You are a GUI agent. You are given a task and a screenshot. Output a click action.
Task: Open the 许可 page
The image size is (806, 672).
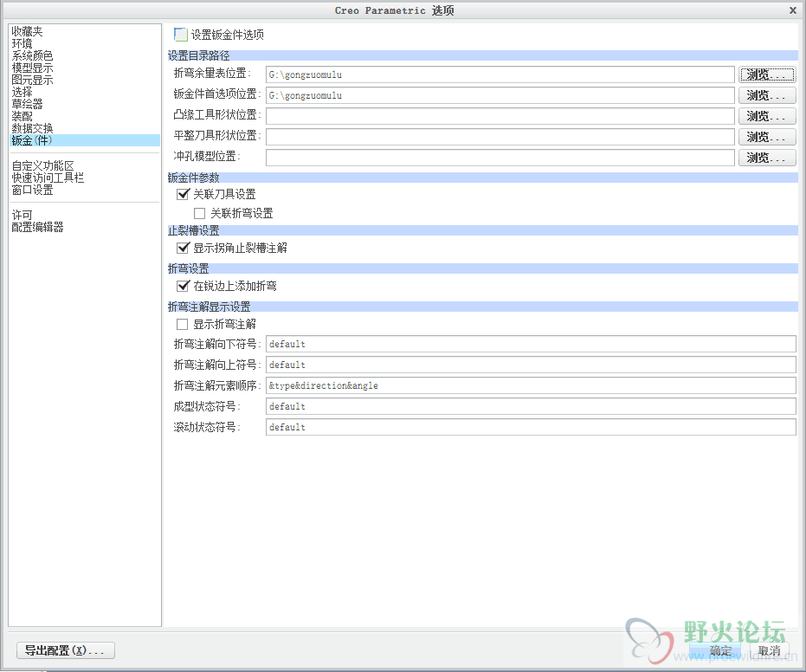(x=23, y=215)
